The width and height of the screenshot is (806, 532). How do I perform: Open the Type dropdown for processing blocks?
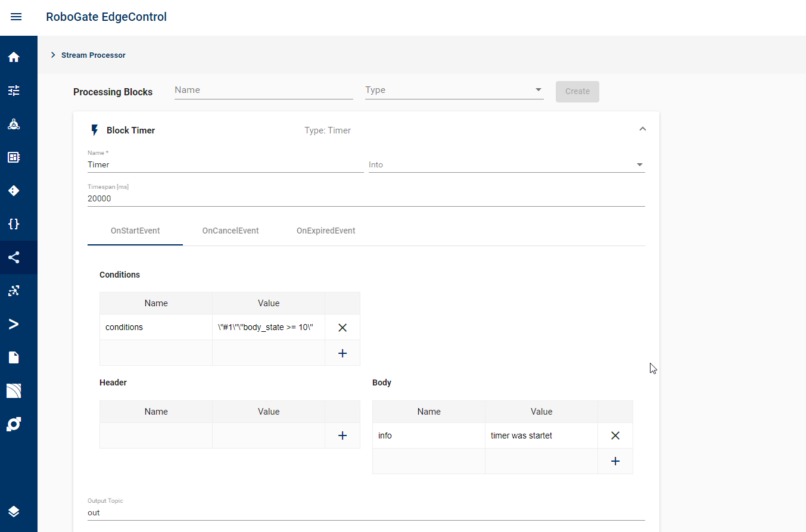[x=454, y=90]
